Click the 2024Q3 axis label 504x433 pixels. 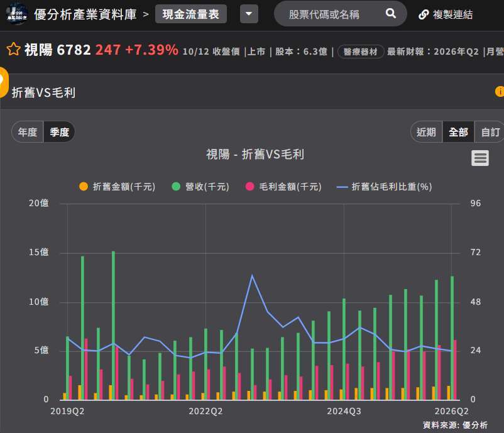(x=344, y=411)
